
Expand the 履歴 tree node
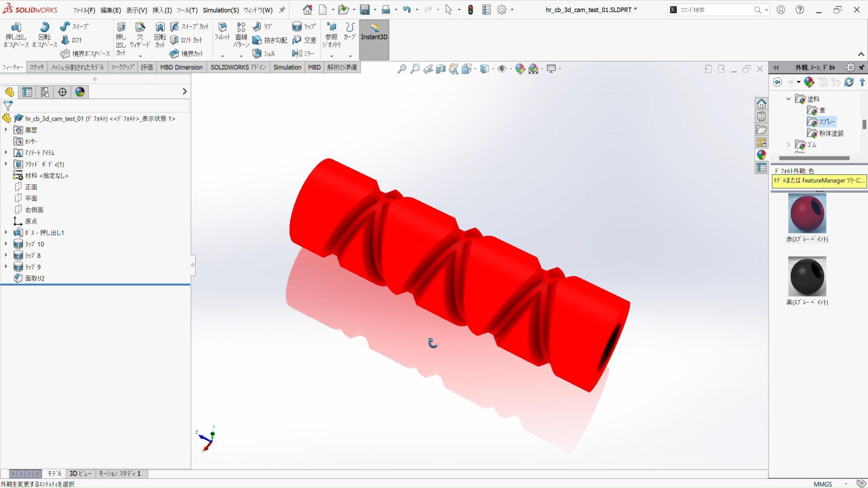point(6,130)
